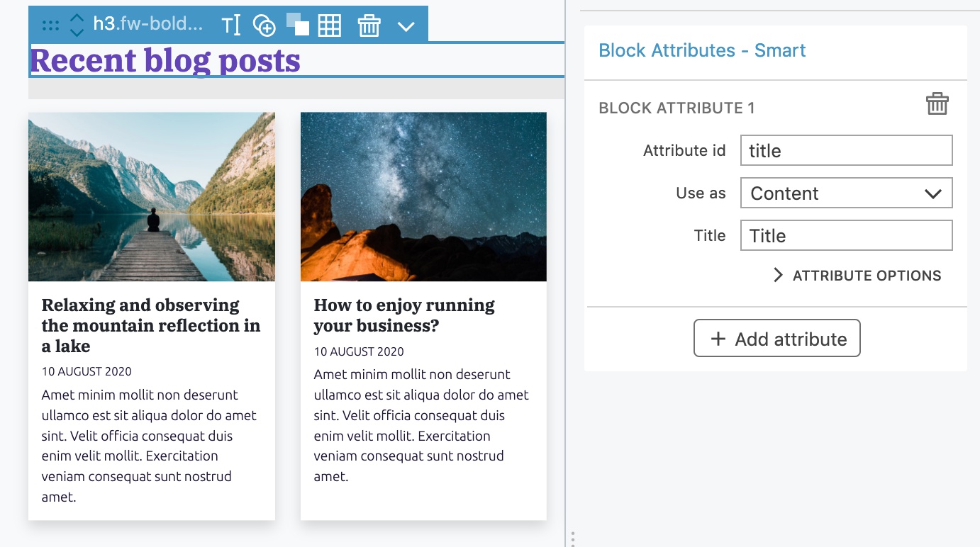Click date under the running your business post
Image resolution: width=980 pixels, height=547 pixels.
(x=359, y=351)
